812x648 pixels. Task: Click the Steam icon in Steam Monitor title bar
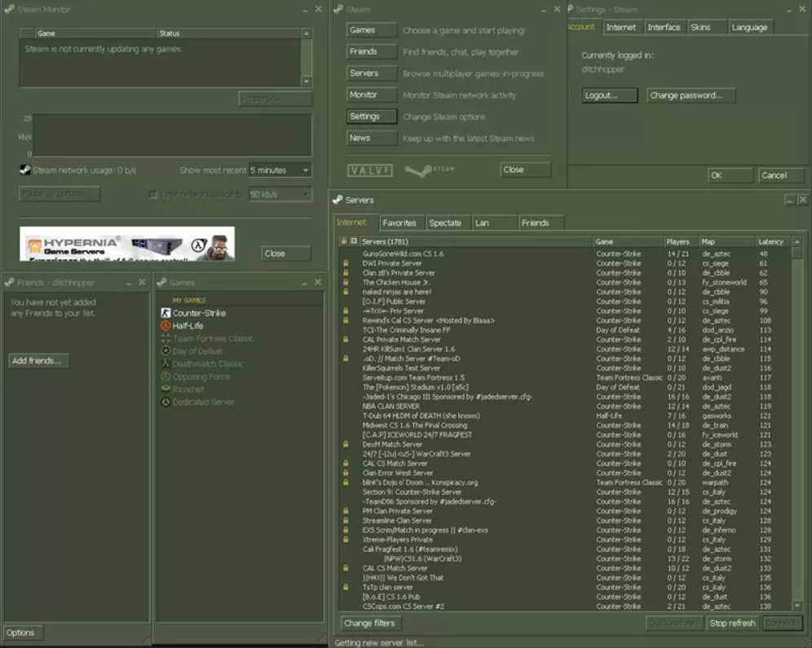point(9,9)
